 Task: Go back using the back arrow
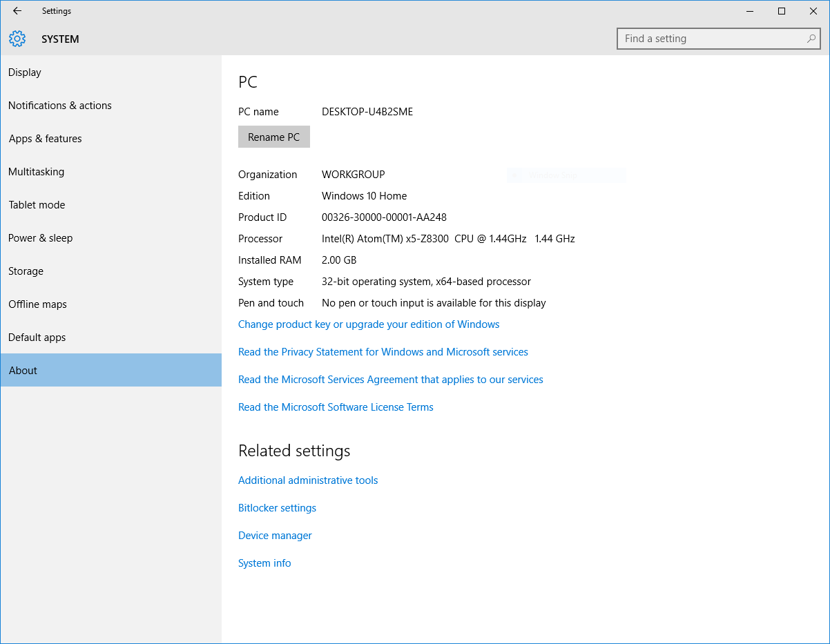17,11
